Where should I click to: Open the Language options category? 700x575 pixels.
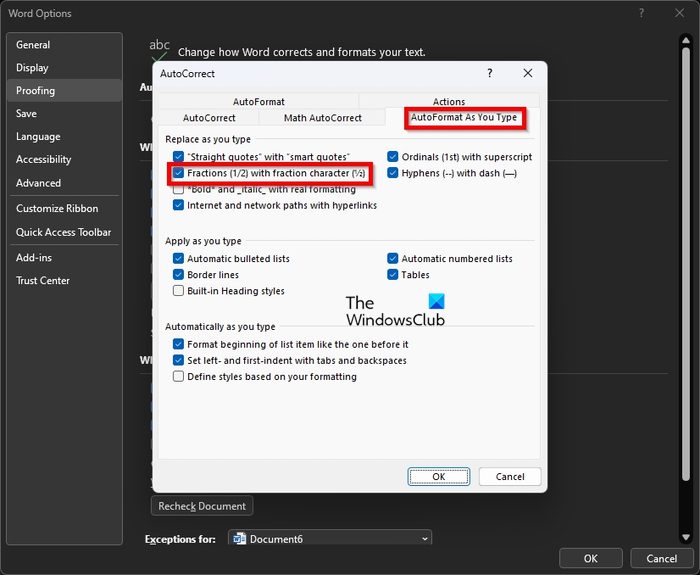[64, 137]
